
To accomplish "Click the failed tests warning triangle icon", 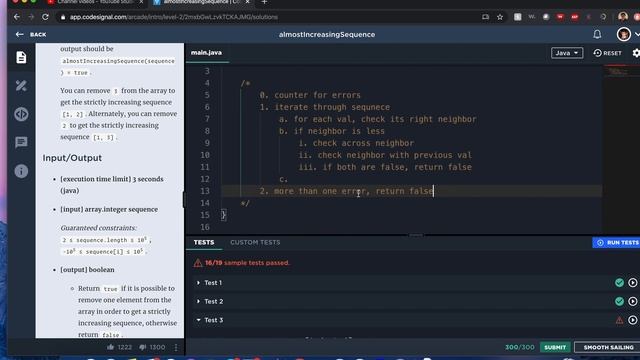I will tap(198, 263).
